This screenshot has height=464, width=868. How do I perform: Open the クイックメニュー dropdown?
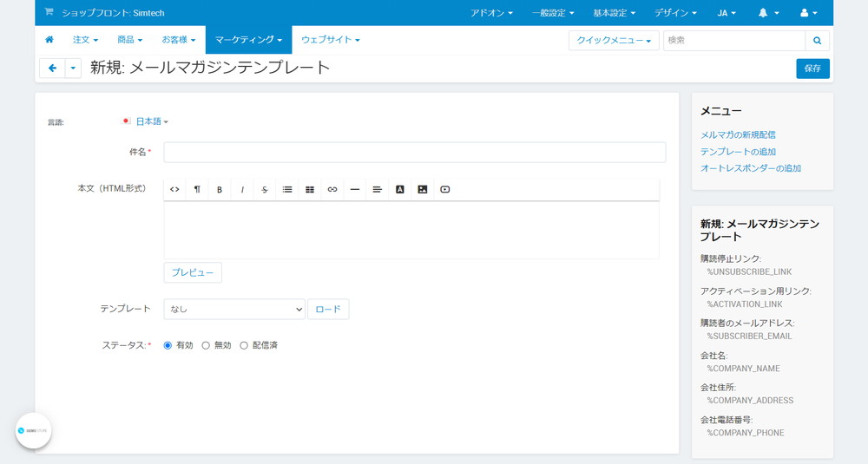(x=614, y=41)
